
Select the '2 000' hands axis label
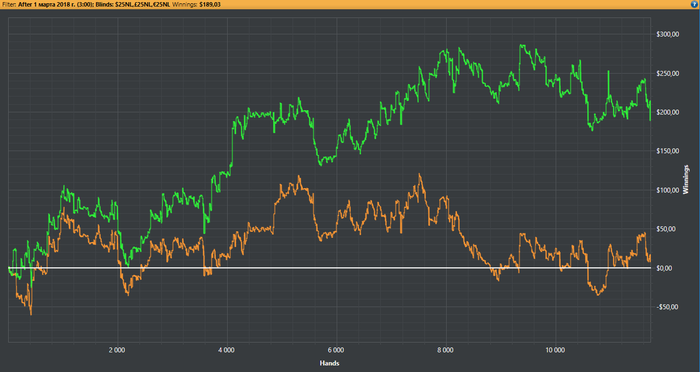click(x=117, y=351)
